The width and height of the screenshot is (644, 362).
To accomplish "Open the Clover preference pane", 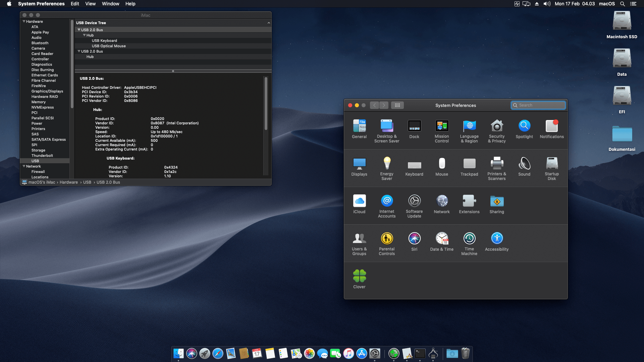I will pyautogui.click(x=359, y=276).
